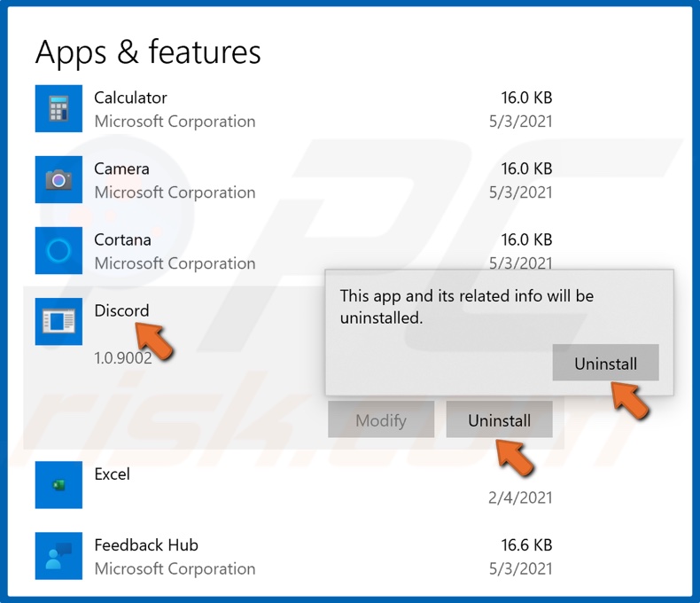This screenshot has width=700, height=603.
Task: Click Camera's install date 5/3/2021
Action: point(520,192)
